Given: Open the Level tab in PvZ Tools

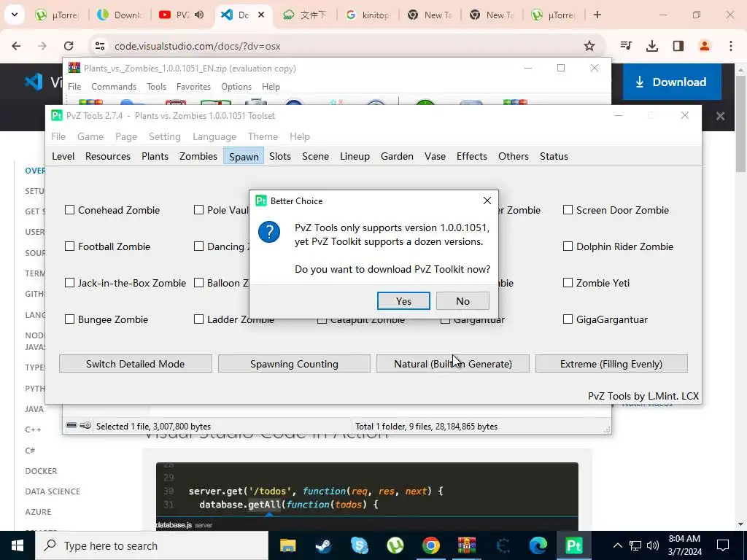Looking at the screenshot, I should point(63,156).
